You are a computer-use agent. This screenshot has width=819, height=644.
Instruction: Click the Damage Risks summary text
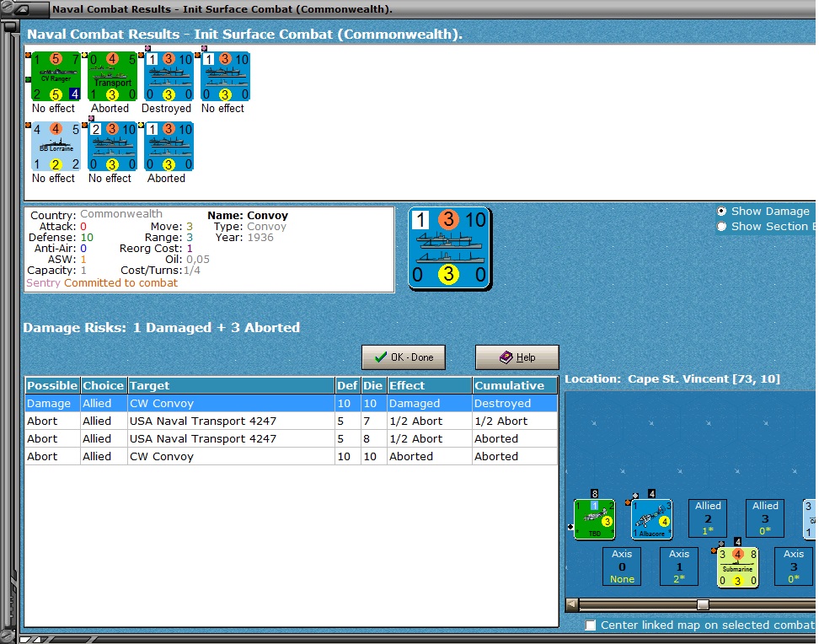[x=162, y=328]
